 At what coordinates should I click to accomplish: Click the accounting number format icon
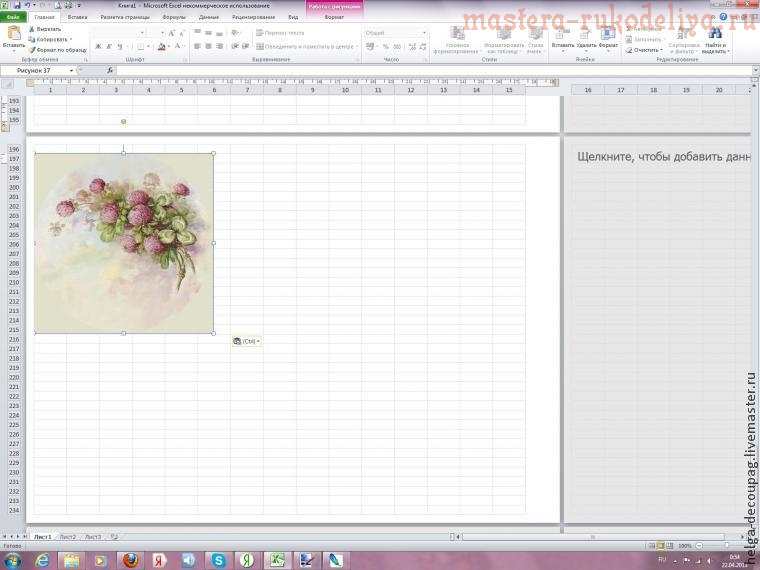click(x=370, y=47)
